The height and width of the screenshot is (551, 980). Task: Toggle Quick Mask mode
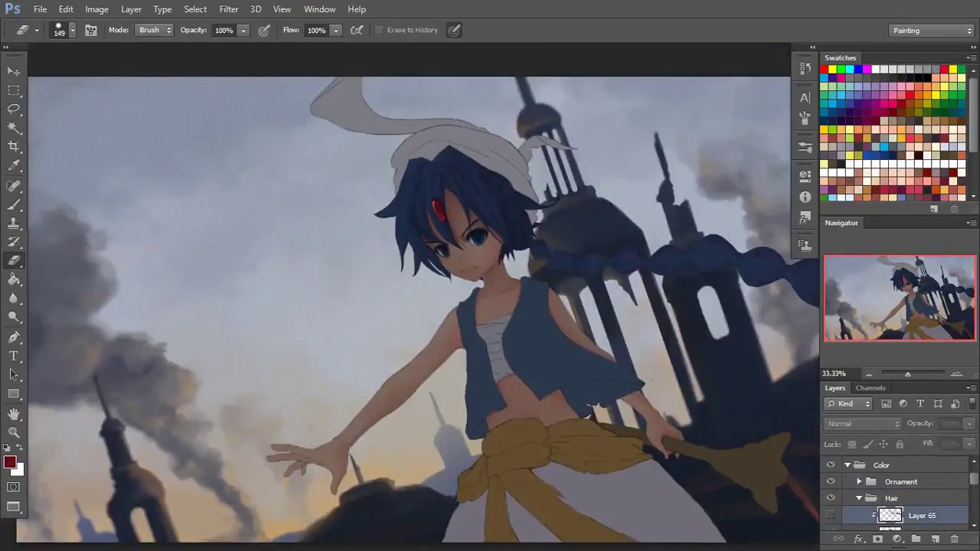click(14, 487)
